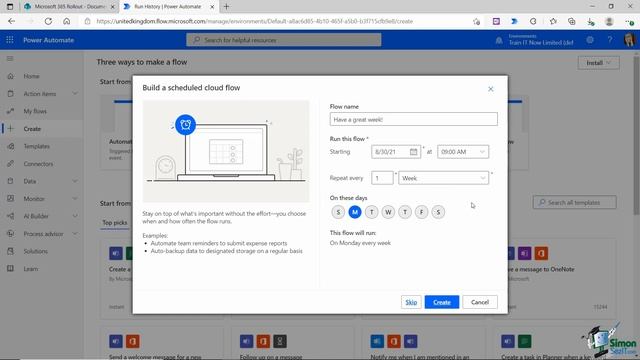640x360 pixels.
Task: Click the Starting date field
Action: (x=396, y=152)
